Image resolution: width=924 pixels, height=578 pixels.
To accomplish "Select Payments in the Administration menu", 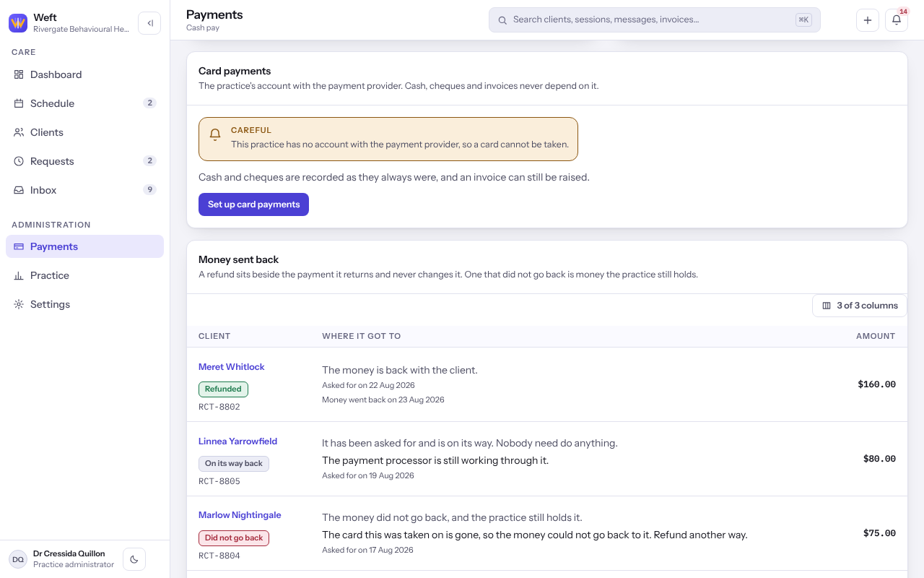I will click(85, 246).
